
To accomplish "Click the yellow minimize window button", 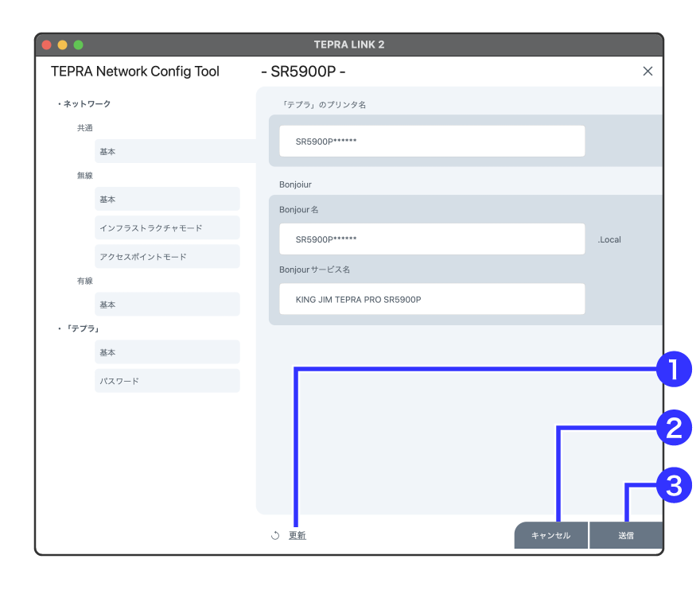I will click(x=62, y=45).
